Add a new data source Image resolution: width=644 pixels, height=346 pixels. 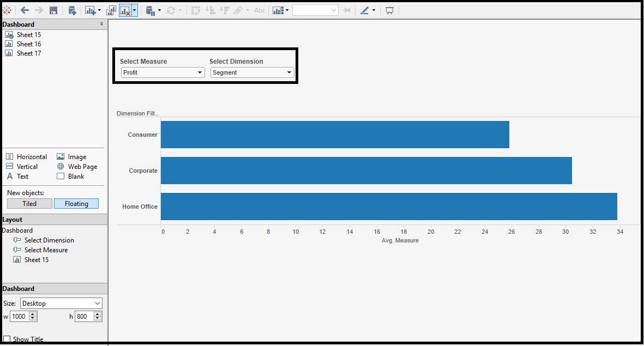71,10
